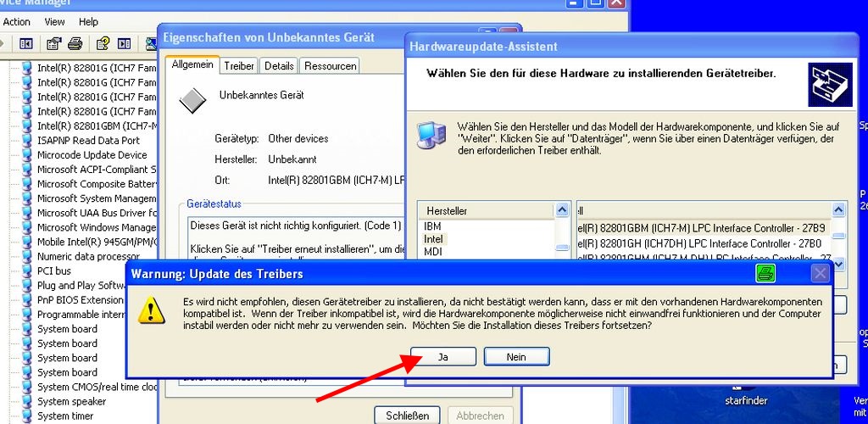
Task: Select Mobile Intel(R) 945GM/PM device in the tree
Action: 97,242
